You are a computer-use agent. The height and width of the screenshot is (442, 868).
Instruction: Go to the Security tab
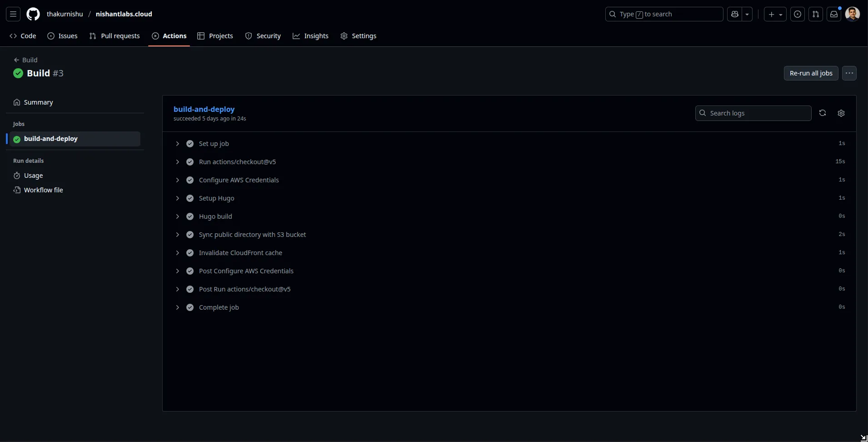tap(263, 36)
